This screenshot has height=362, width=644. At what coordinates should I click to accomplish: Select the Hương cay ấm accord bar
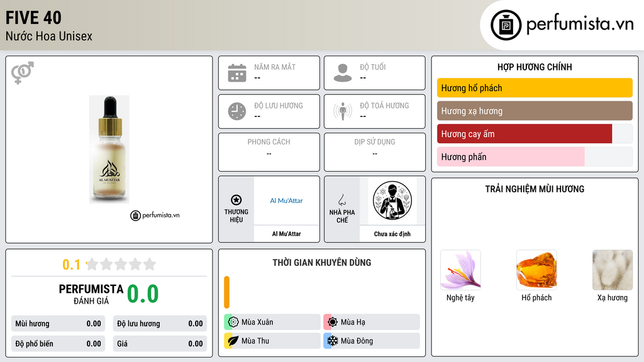pos(535,134)
